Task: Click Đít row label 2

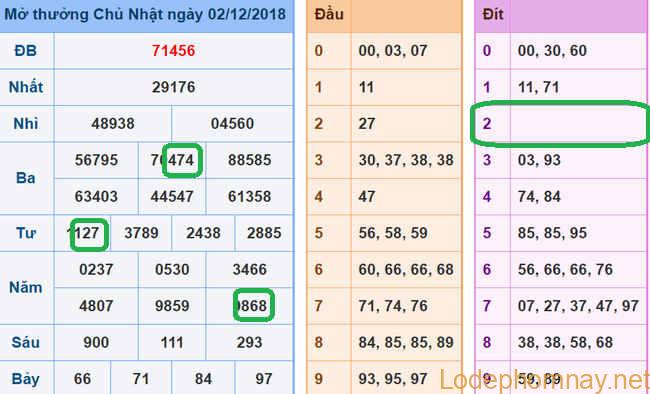Action: (487, 124)
